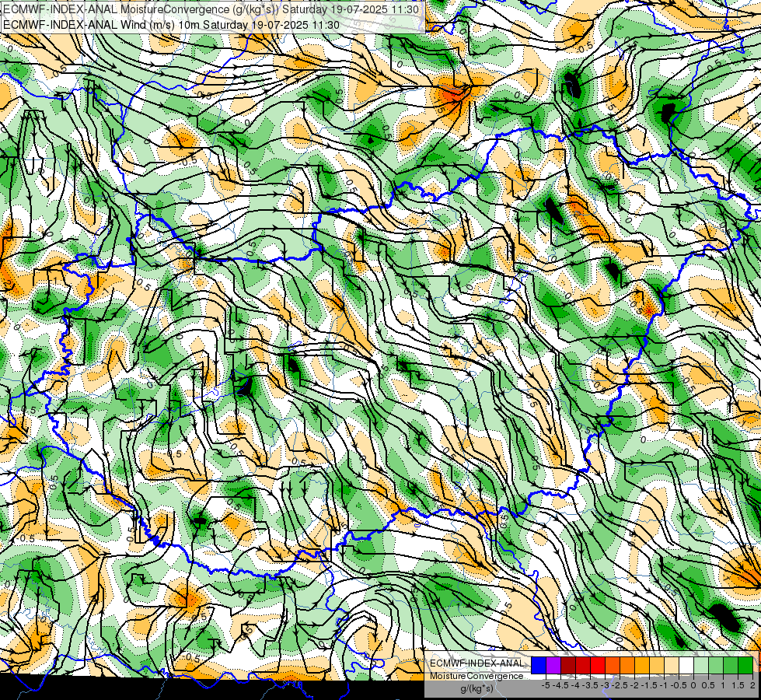Click the purple legend swatch
This screenshot has width=761, height=700.
[553, 666]
